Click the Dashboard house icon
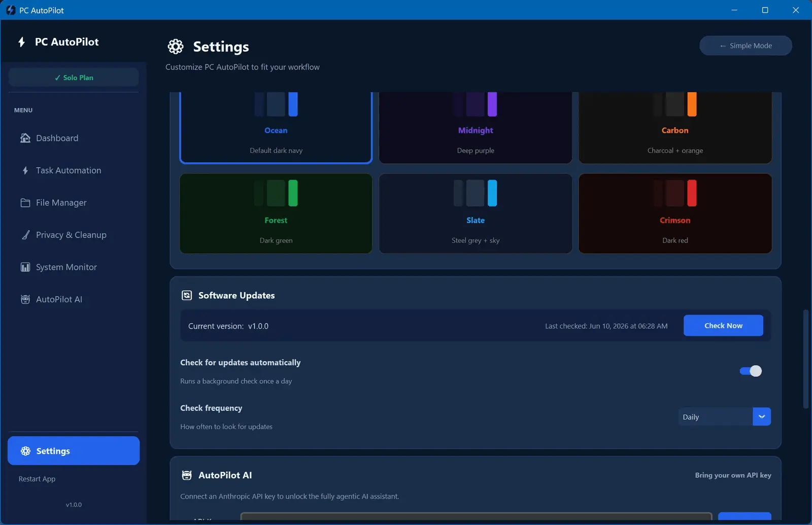Image resolution: width=812 pixels, height=525 pixels. coord(25,138)
